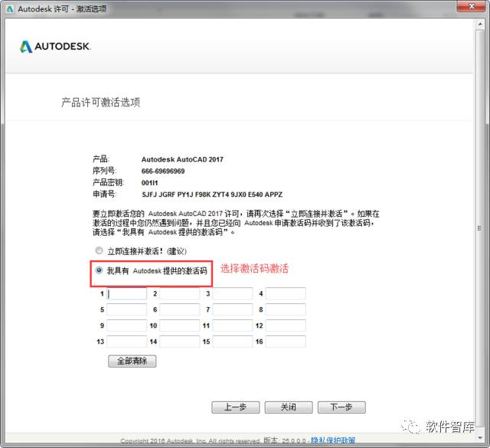The image size is (490, 448).
Task: Click the product name Autodesk AutoCAD 2017
Action: coord(182,159)
